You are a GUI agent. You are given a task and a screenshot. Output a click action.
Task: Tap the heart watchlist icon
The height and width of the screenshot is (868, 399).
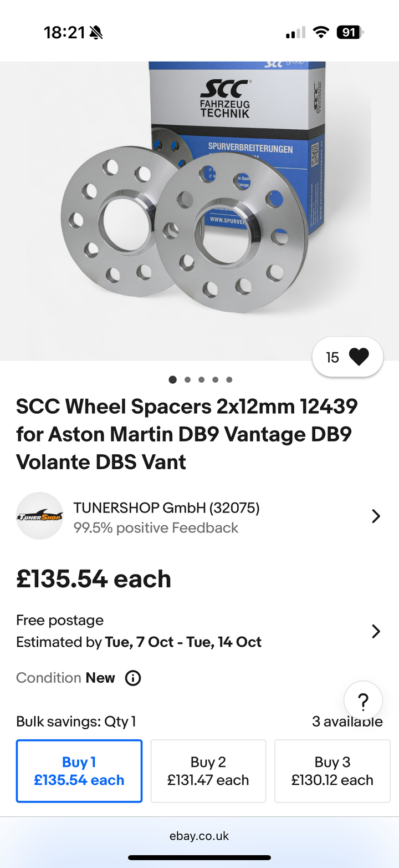point(359,357)
